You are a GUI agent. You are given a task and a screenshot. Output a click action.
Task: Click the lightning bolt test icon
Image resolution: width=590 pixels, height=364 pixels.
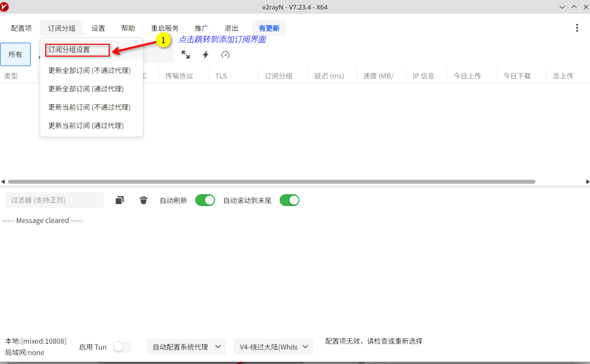[x=206, y=55]
